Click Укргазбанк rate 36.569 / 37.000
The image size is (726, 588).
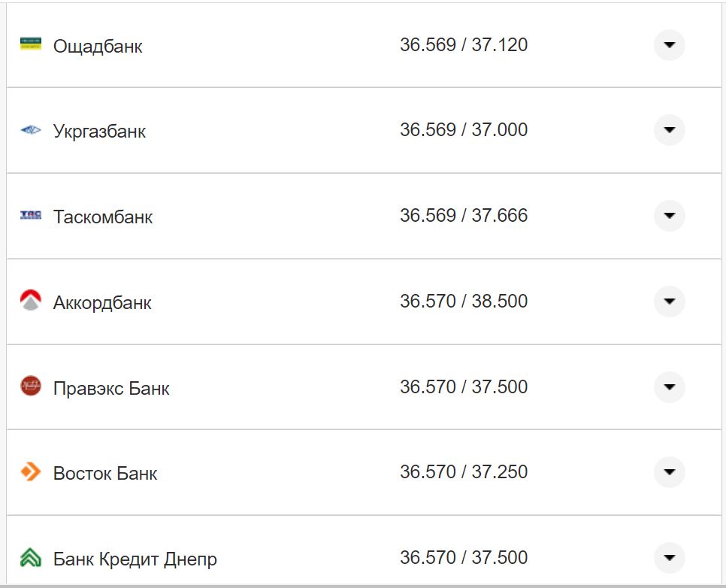tap(464, 130)
